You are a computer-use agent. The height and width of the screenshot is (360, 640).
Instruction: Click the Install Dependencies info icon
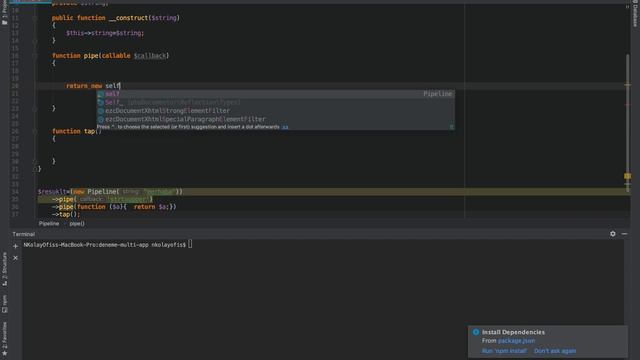point(476,332)
